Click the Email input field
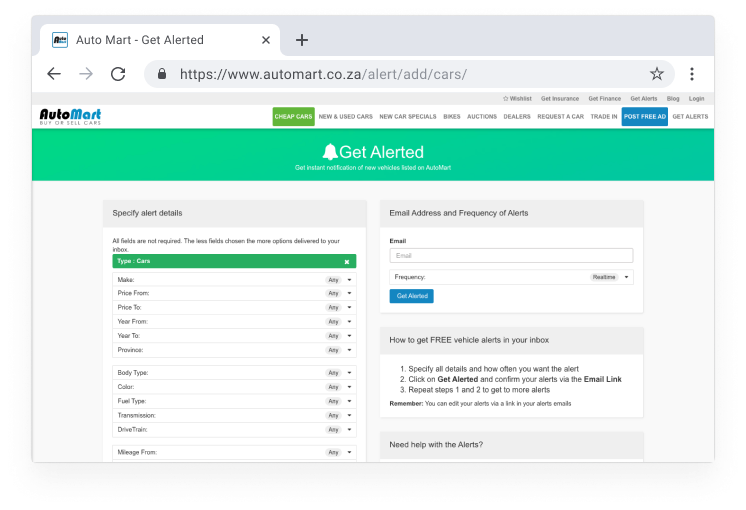This screenshot has height=510, width=746. [511, 255]
